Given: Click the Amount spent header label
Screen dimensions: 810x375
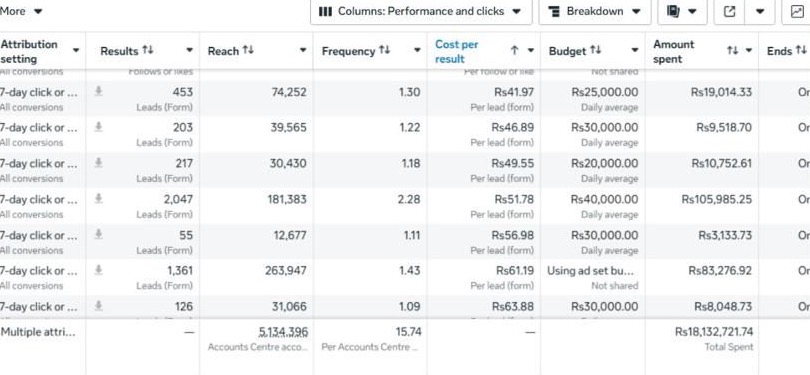Looking at the screenshot, I should click(x=674, y=52).
